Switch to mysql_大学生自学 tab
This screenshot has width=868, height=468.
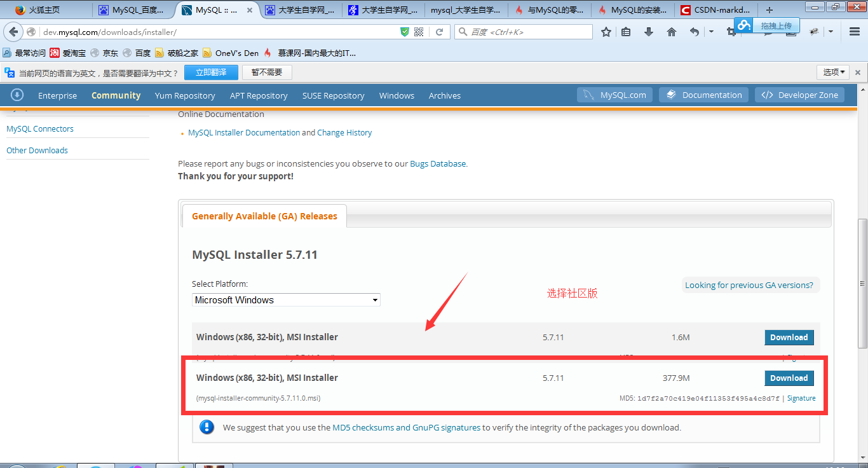click(x=465, y=10)
